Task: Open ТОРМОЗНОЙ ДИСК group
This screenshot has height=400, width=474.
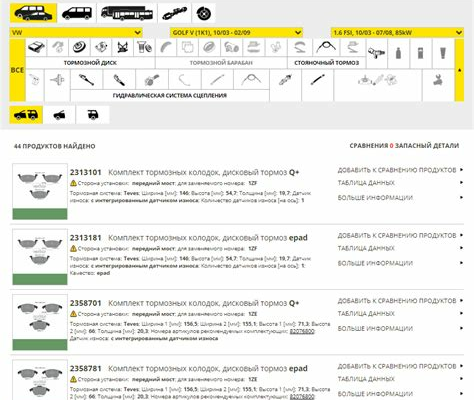Action: point(90,63)
